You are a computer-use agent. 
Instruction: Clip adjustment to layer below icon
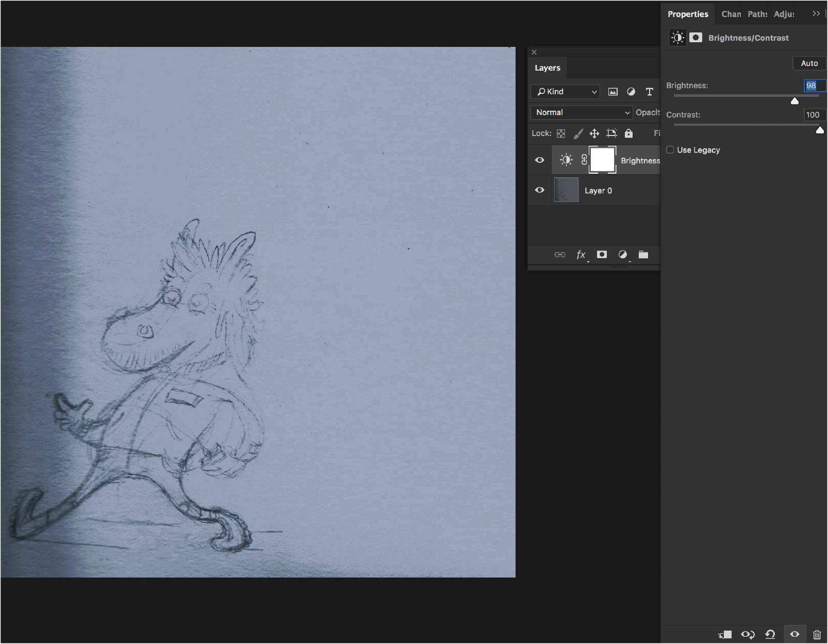click(725, 635)
